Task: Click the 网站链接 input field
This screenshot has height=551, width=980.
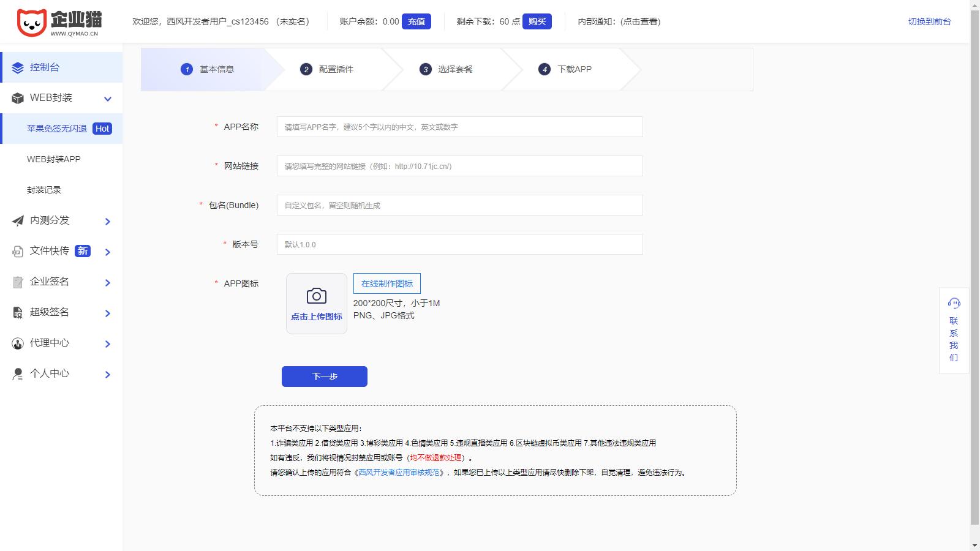Action: pos(459,166)
